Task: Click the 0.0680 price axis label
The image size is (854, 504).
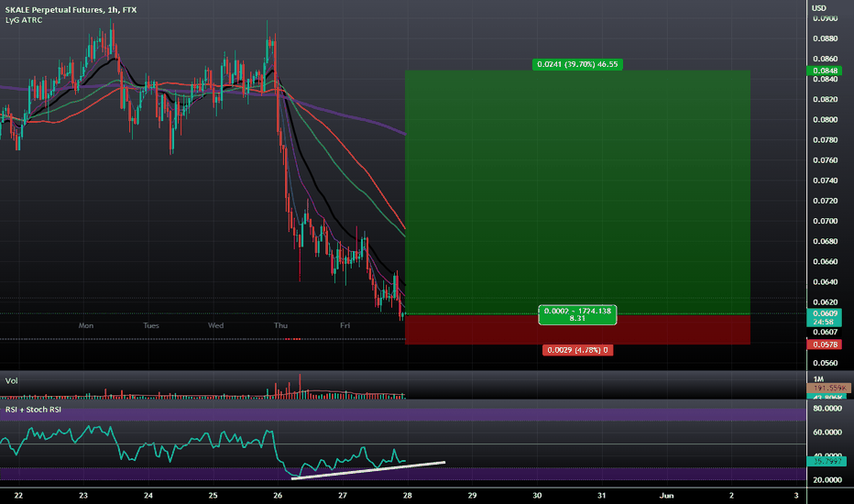Action: click(825, 241)
